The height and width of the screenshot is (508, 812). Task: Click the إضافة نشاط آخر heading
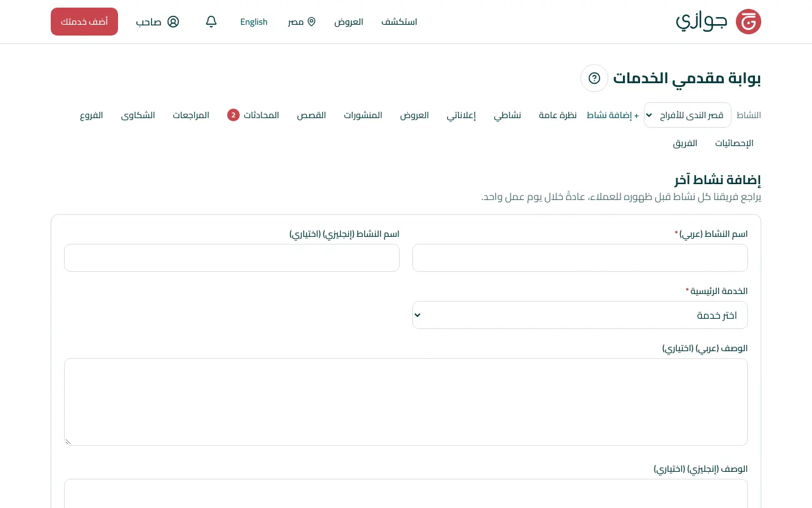click(717, 180)
